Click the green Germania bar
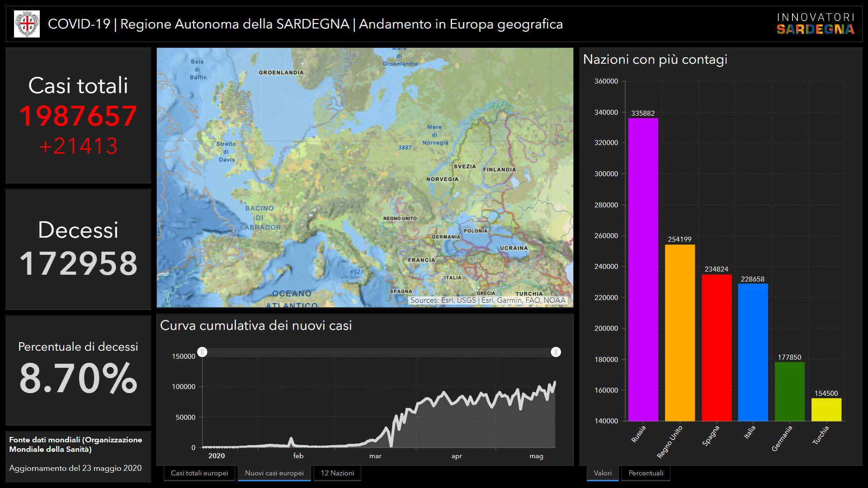868x488 pixels. coord(789,391)
